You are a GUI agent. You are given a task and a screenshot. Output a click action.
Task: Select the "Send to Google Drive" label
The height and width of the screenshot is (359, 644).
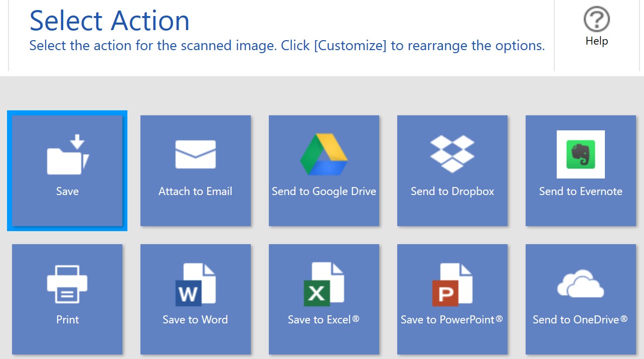click(x=324, y=191)
